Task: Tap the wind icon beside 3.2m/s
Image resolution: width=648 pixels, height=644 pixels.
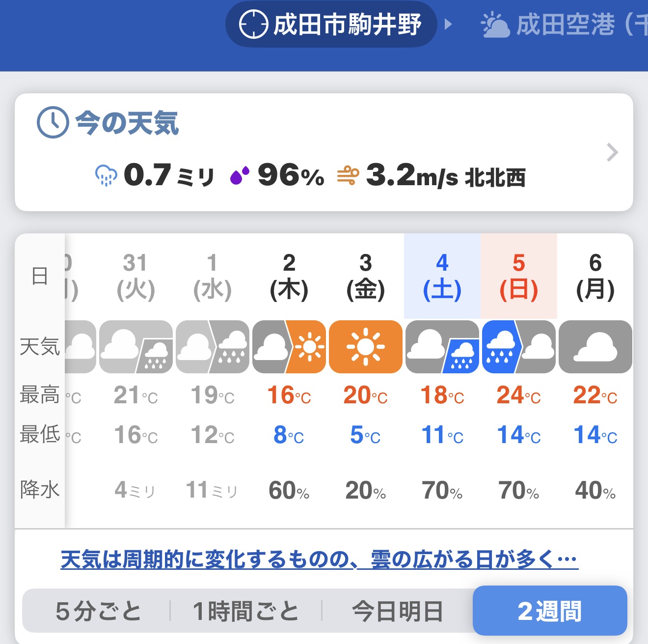Action: coord(348,176)
